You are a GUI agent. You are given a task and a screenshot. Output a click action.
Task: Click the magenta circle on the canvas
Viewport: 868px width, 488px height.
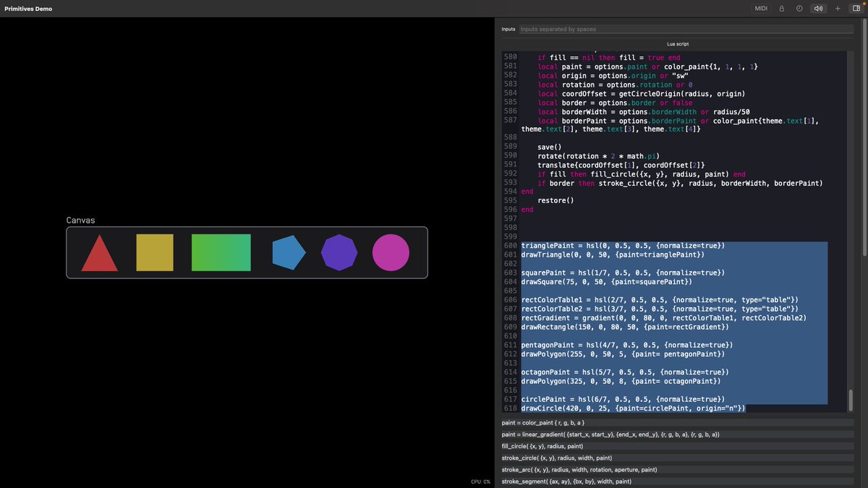391,253
